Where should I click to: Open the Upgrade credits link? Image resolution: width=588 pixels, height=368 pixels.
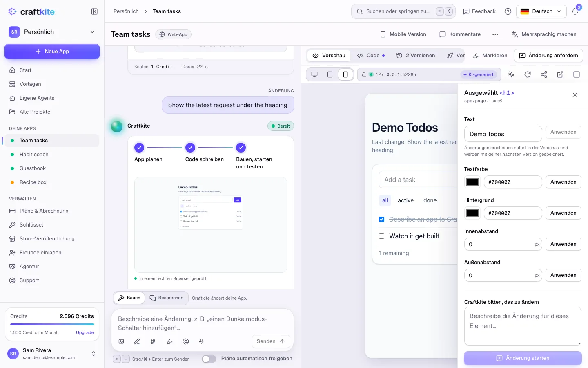85,332
